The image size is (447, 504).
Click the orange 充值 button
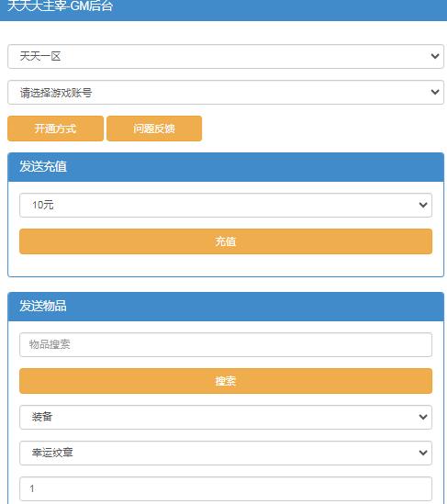(x=226, y=241)
